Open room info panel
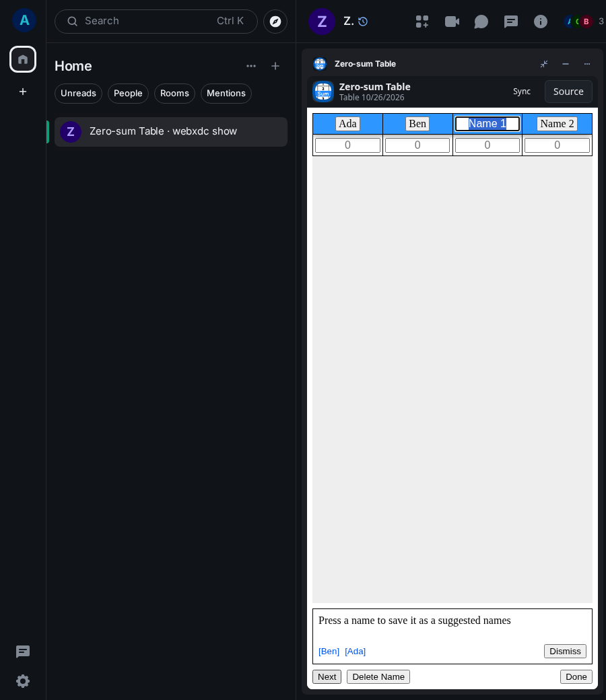Image resolution: width=606 pixels, height=700 pixels. pos(541,22)
